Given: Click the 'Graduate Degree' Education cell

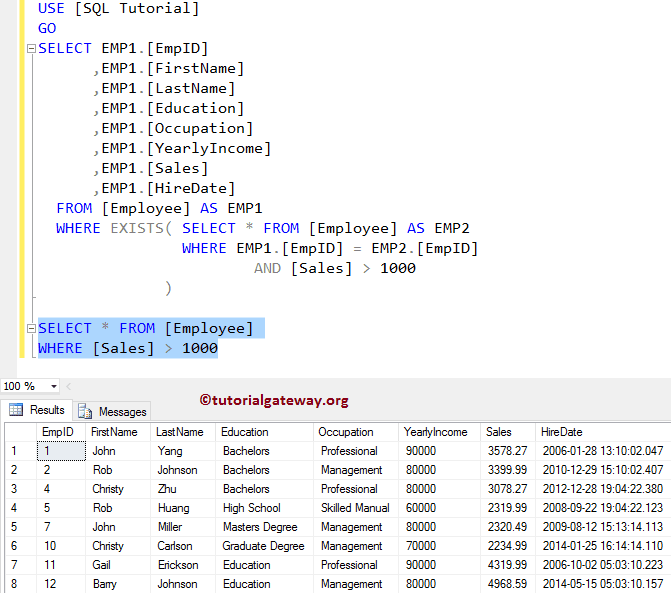Looking at the screenshot, I should [264, 546].
